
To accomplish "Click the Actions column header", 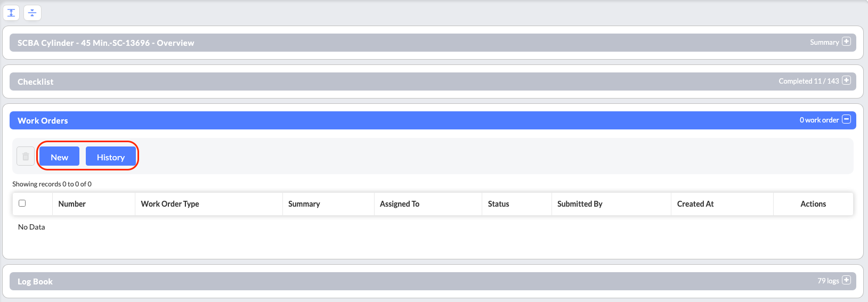I will pyautogui.click(x=813, y=204).
